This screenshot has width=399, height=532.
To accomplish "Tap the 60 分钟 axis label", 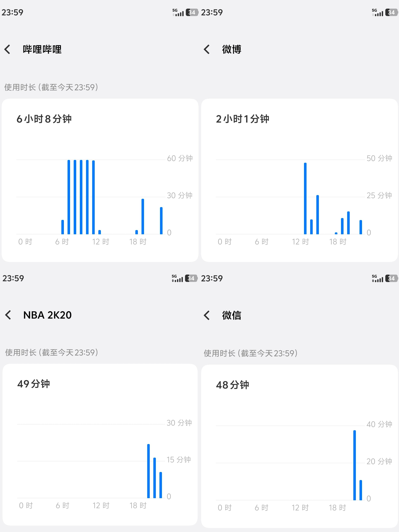I will tap(180, 158).
